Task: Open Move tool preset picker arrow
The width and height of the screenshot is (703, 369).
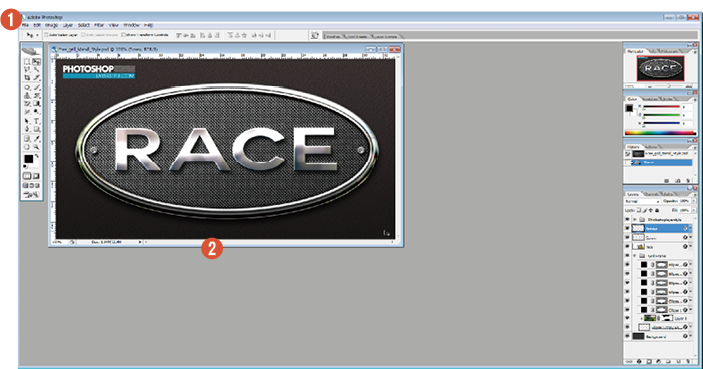Action: point(37,35)
